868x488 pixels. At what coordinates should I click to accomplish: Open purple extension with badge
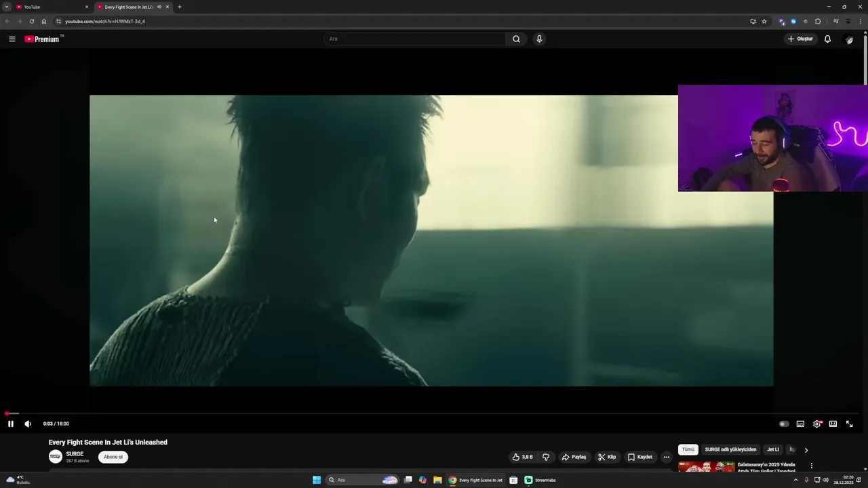point(782,21)
